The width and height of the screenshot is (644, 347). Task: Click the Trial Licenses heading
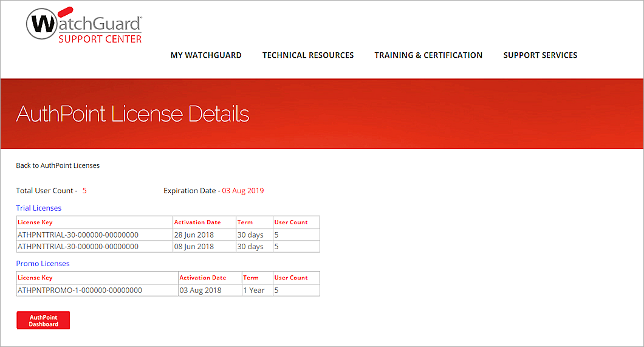tap(39, 208)
